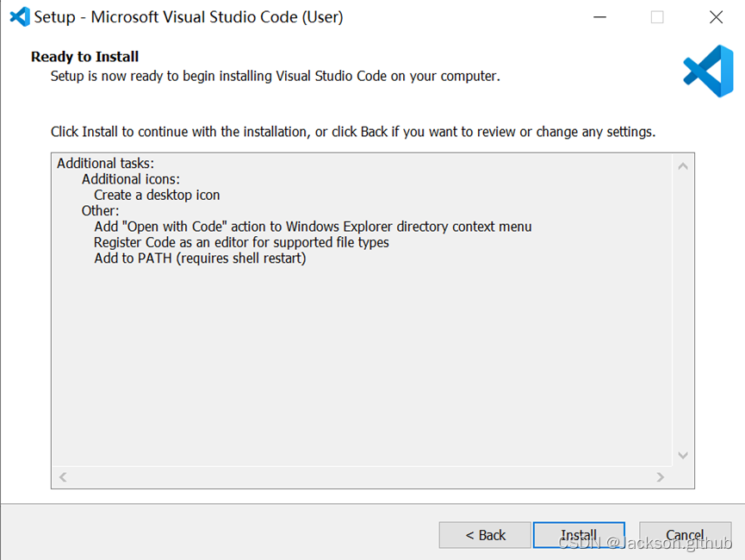Click the scroll left arrow in summary box
Viewport: 745px width, 560px height.
click(63, 477)
